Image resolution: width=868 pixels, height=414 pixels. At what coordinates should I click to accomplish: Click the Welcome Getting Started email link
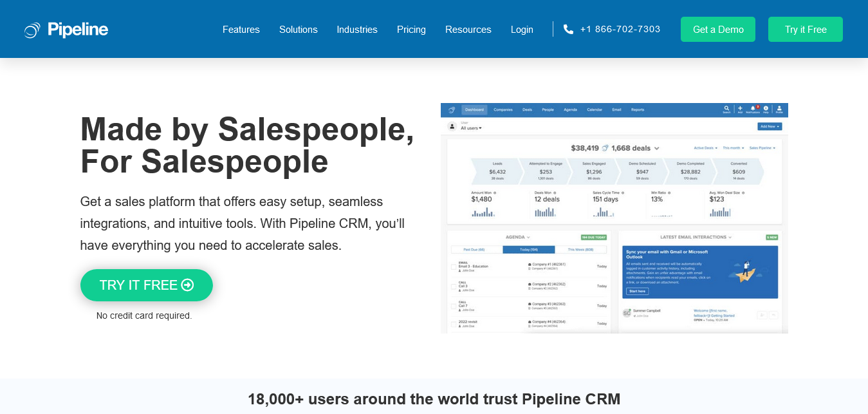(714, 313)
